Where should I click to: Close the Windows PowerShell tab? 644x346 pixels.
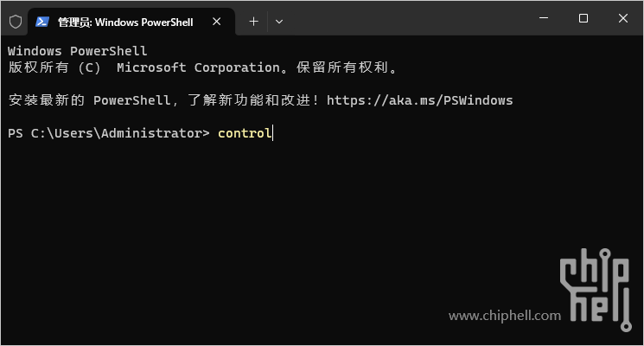(216, 22)
